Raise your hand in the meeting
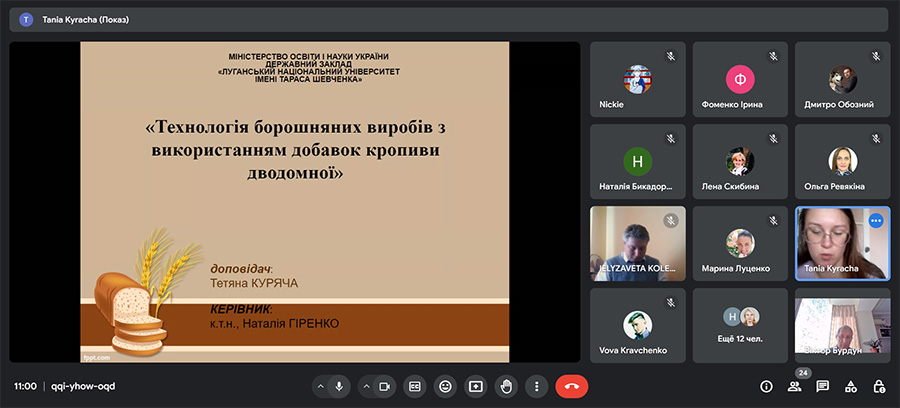The height and width of the screenshot is (408, 900). (507, 386)
